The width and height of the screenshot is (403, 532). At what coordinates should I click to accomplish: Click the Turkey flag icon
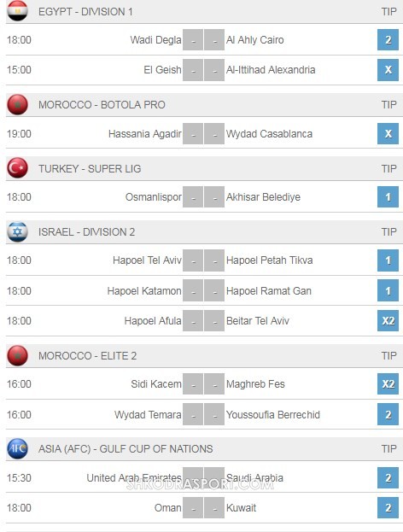(17, 168)
